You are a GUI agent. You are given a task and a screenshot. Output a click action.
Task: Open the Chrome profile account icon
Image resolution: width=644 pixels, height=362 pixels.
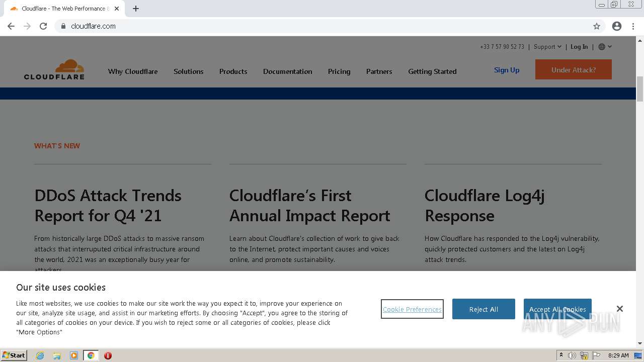(617, 26)
